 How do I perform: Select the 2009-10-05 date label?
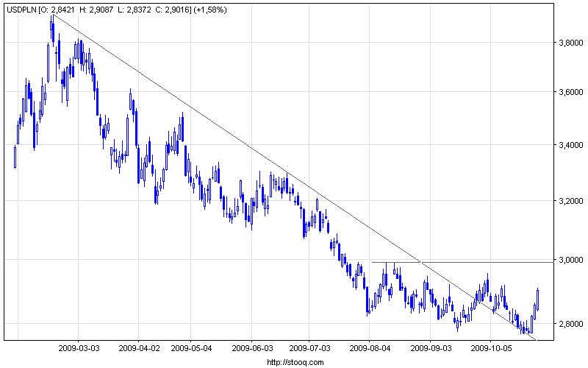click(491, 348)
